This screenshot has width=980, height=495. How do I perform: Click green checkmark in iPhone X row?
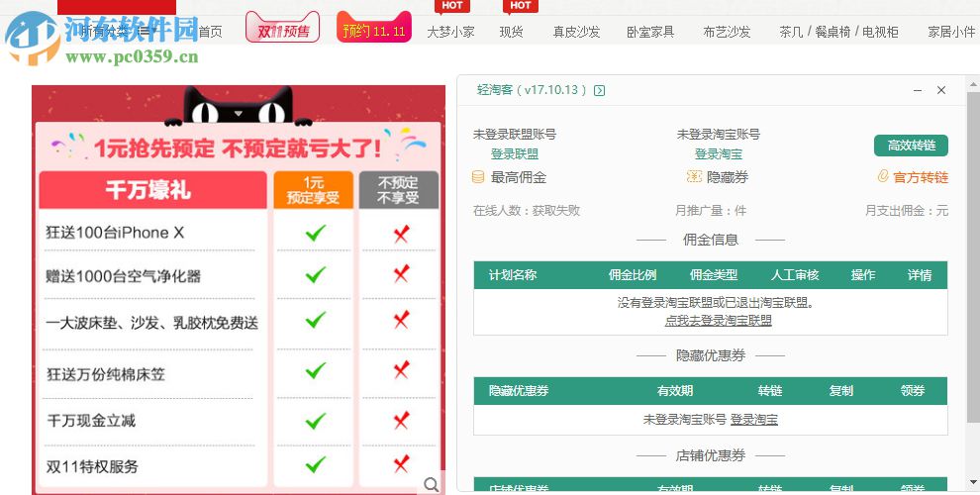(x=316, y=233)
